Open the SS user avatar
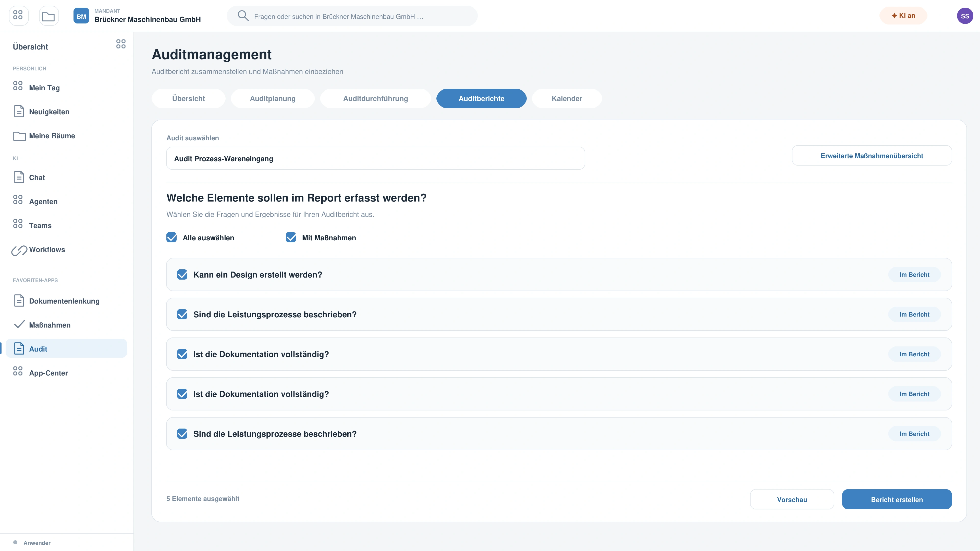Viewport: 980px width, 551px height. tap(965, 16)
